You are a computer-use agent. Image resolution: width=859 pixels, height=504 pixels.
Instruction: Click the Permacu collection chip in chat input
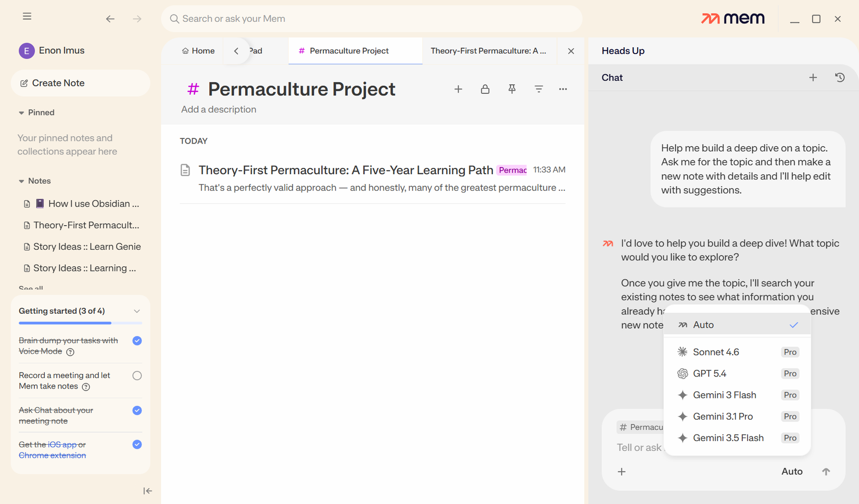tap(640, 428)
